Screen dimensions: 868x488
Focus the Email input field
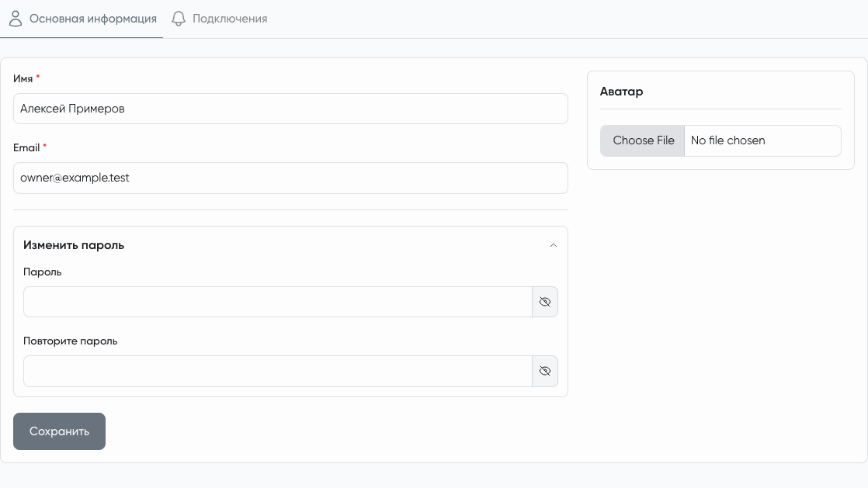pyautogui.click(x=290, y=178)
